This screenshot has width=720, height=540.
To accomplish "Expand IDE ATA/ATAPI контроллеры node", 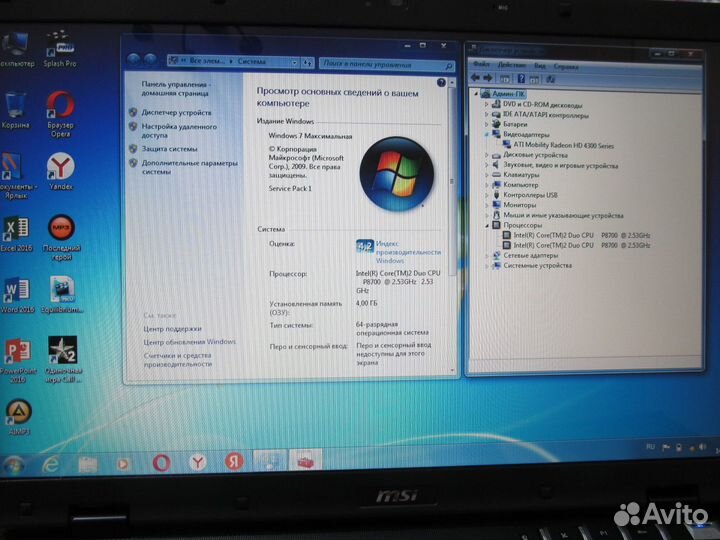I will coord(486,114).
